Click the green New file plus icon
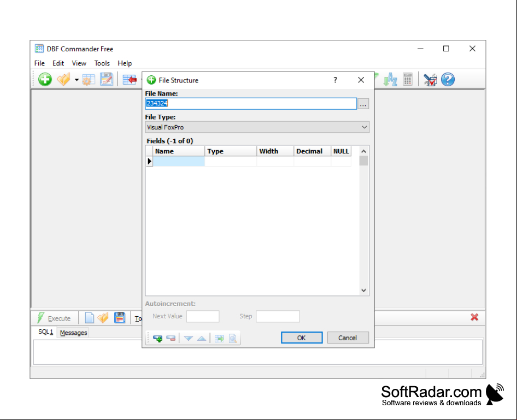The image size is (517, 420). 45,79
